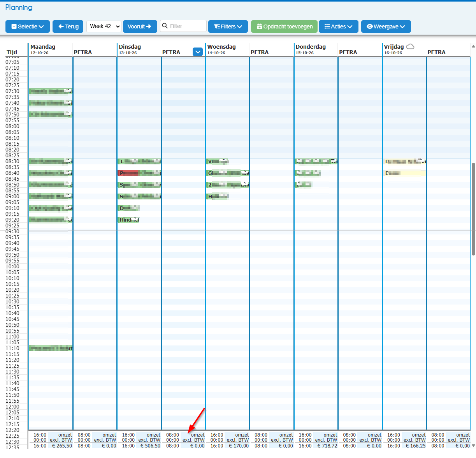Click the Dinsdag revenue total € 506,50
The image size is (476, 458).
tap(150, 446)
